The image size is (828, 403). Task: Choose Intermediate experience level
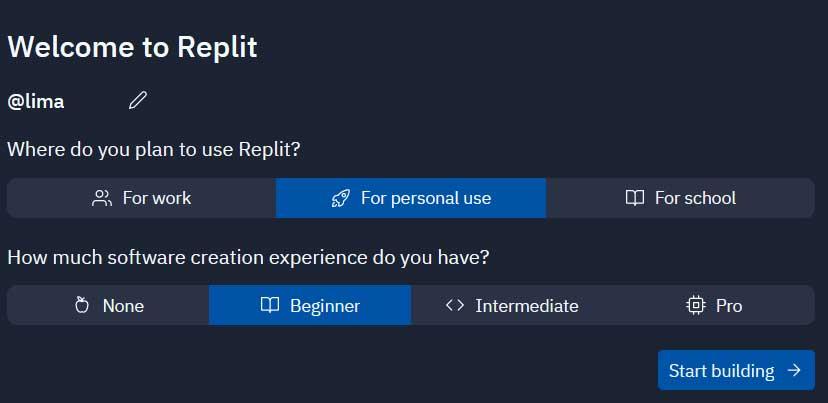(512, 305)
